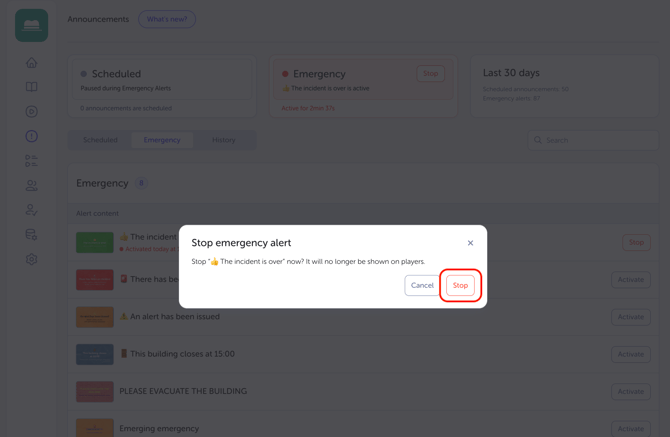Focus the Search input field
This screenshot has width=670, height=437.
(593, 140)
